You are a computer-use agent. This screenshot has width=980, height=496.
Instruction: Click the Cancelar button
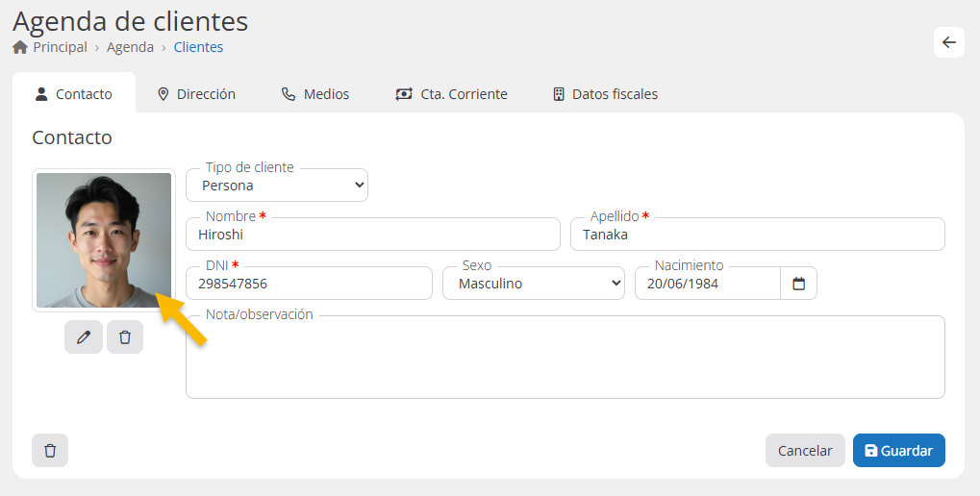point(804,450)
